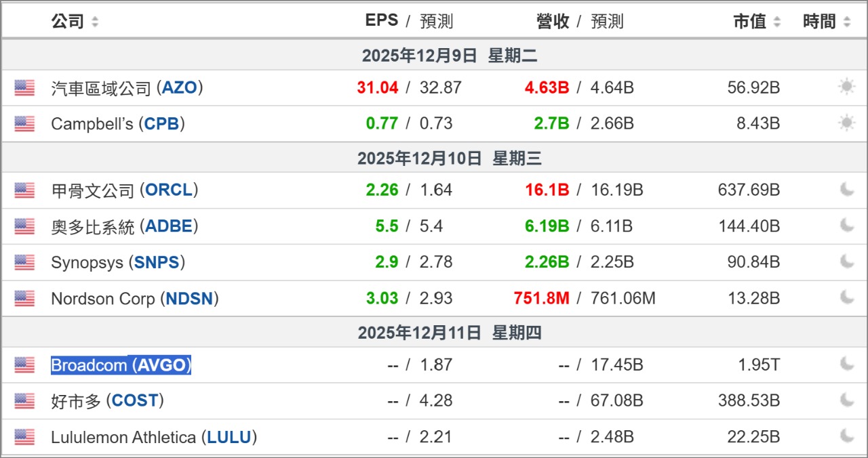Click the US flag next to Synopsys
This screenshot has height=458, width=868.
click(24, 262)
